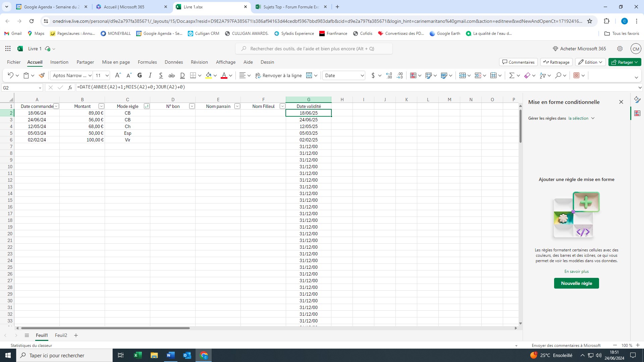Click the Add-ins grid icon
This screenshot has height=362, width=644.
[577, 75]
